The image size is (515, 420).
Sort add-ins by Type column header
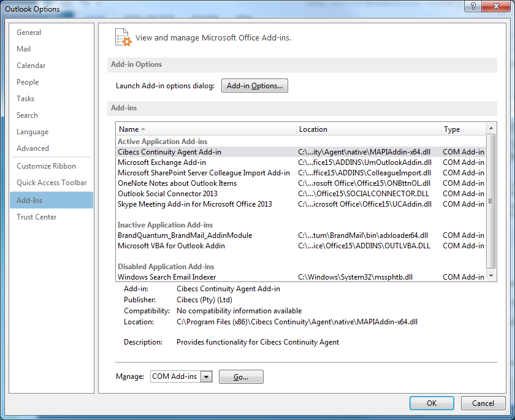tap(463, 129)
